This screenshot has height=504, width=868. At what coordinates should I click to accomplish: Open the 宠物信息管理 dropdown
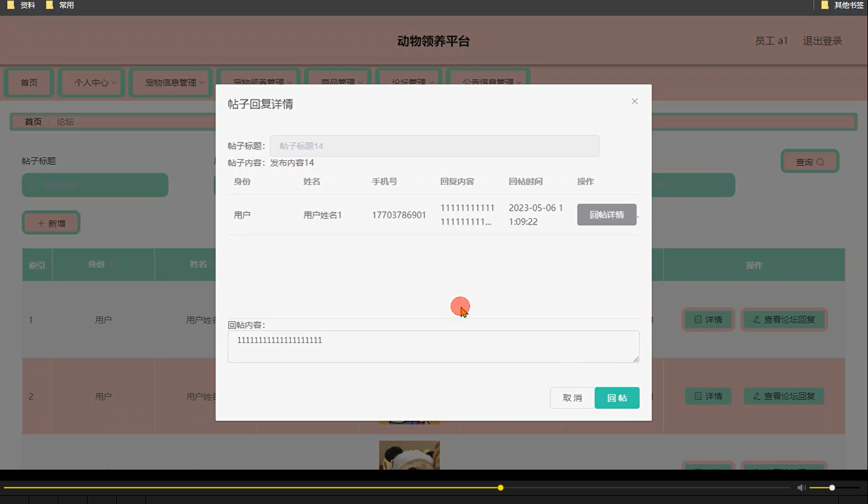click(171, 82)
